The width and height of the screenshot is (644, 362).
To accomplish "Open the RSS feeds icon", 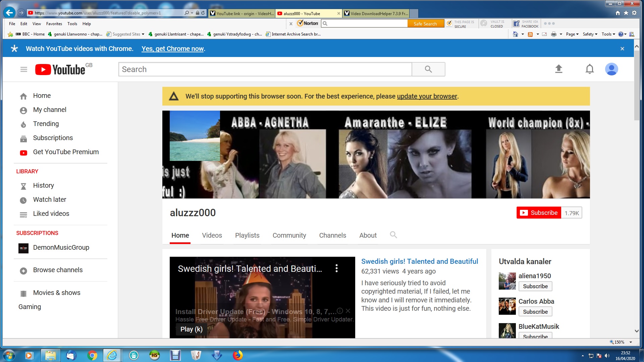I will tap(530, 34).
